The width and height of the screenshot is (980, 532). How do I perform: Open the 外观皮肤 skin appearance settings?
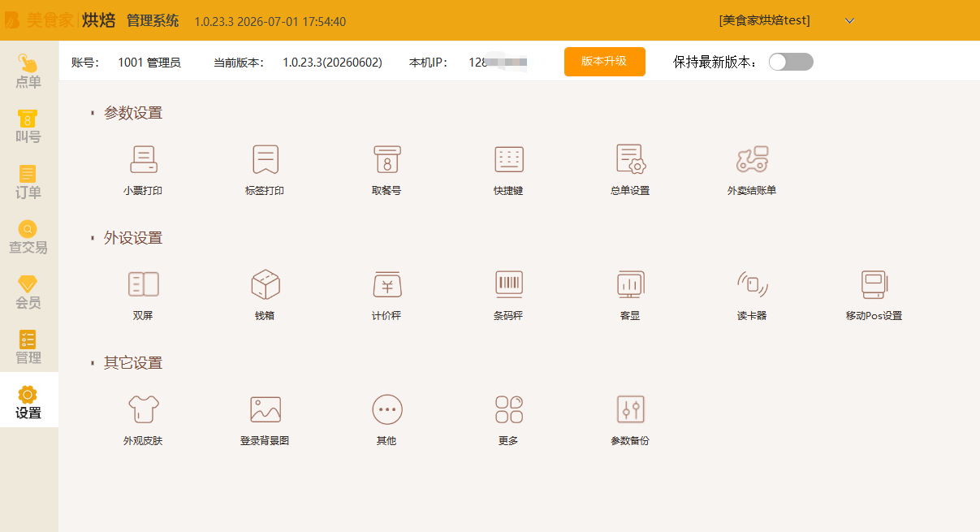tap(143, 420)
